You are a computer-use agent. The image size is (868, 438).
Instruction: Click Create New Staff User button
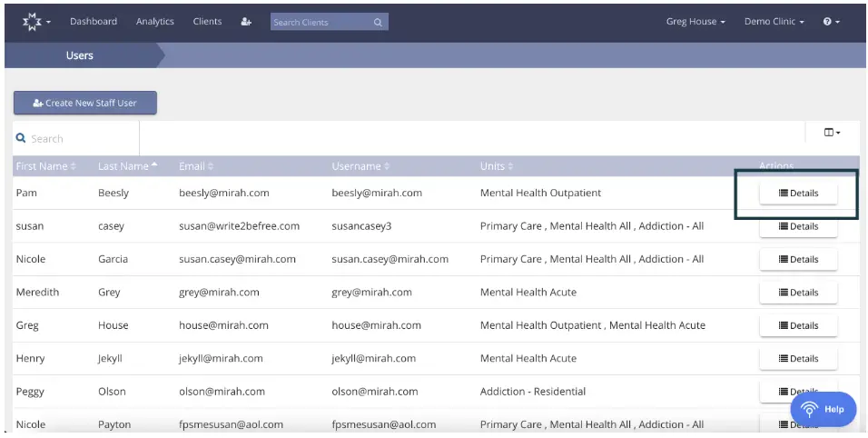(x=85, y=103)
